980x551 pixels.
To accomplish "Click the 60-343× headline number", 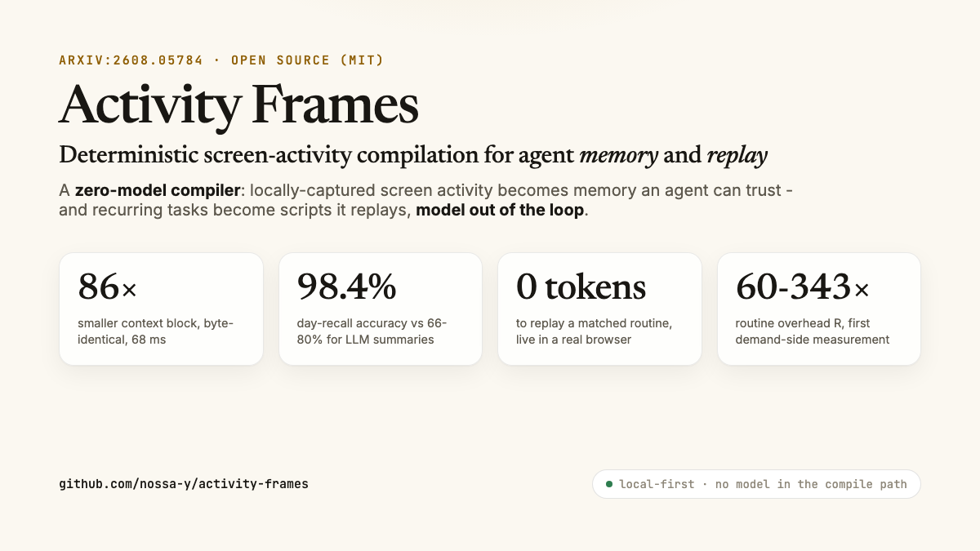I will point(803,287).
